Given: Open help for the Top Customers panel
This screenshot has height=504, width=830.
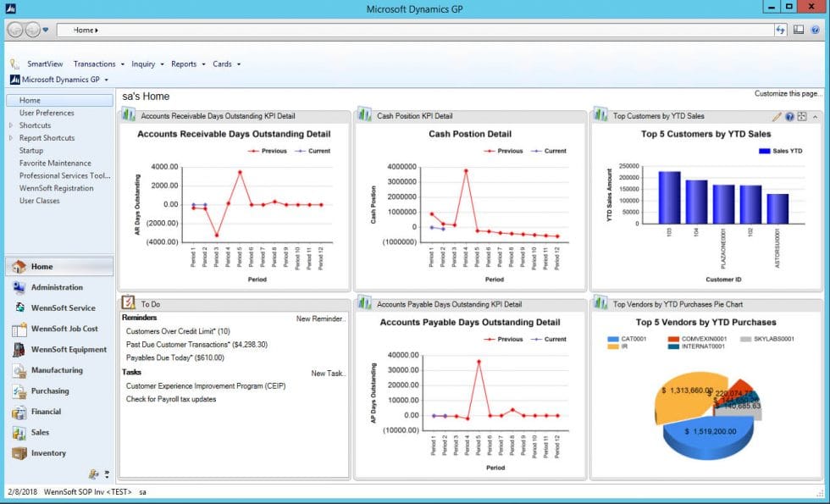Looking at the screenshot, I should tap(789, 117).
